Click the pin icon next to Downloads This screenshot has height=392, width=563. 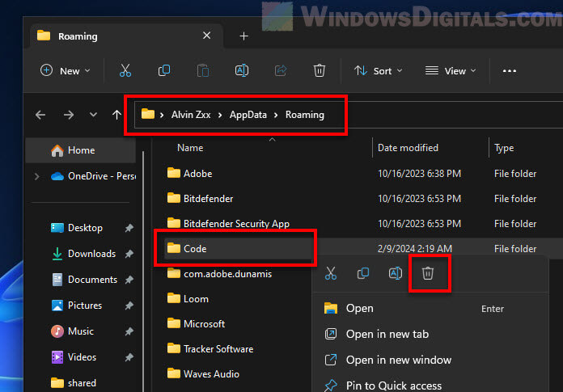click(x=129, y=254)
